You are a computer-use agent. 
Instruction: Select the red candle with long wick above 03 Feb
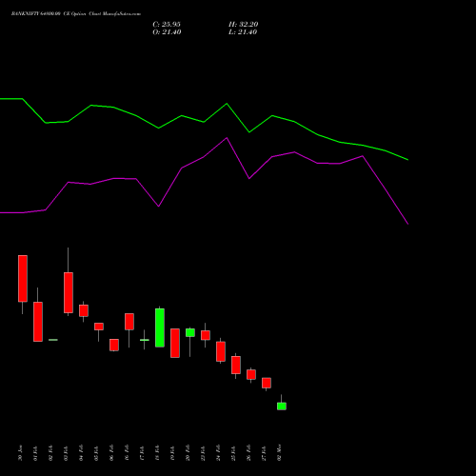[x=69, y=292]
